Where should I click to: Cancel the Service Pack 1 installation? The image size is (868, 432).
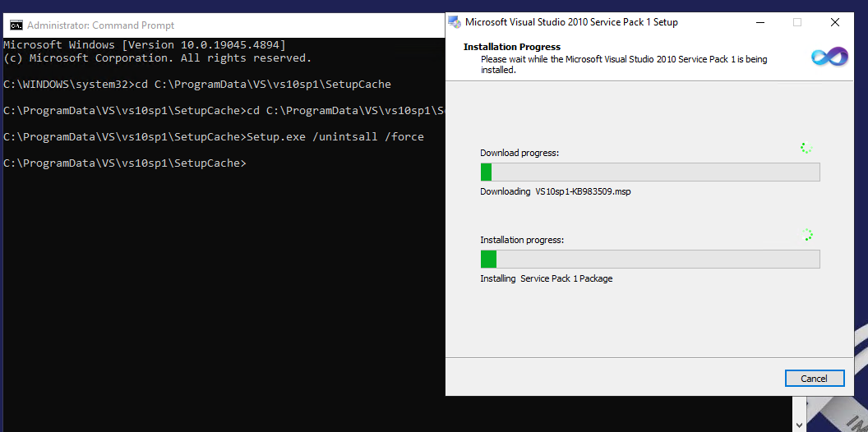point(815,379)
